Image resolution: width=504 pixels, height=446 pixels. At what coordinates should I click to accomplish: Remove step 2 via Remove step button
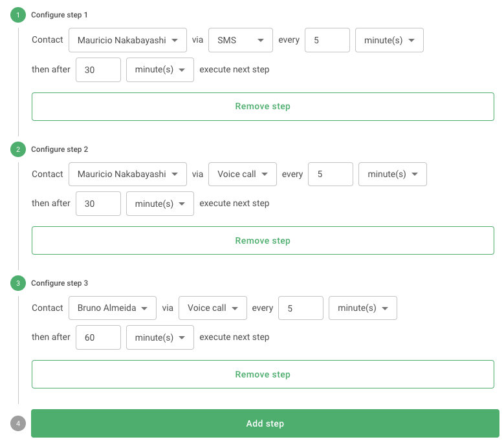click(263, 240)
